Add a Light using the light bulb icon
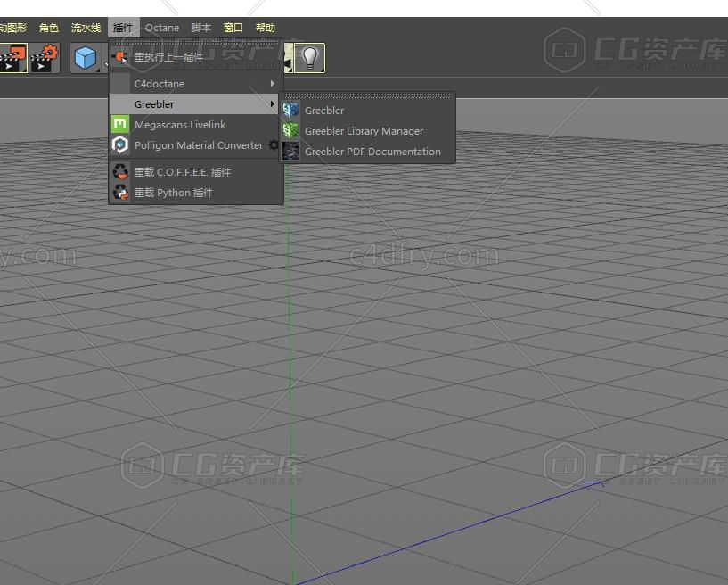This screenshot has width=728, height=585. point(310,58)
